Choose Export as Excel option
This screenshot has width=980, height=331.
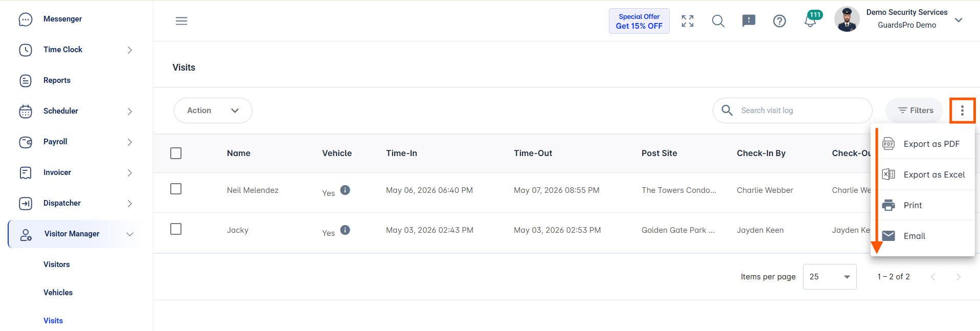[923, 174]
